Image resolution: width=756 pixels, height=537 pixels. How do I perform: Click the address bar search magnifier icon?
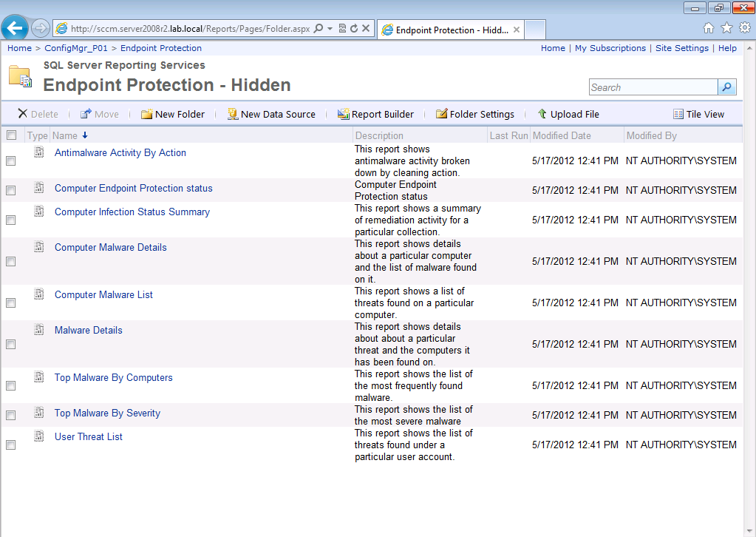319,28
